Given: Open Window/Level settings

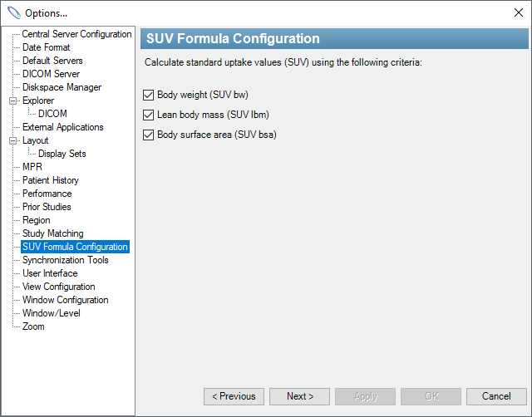Looking at the screenshot, I should click(52, 313).
